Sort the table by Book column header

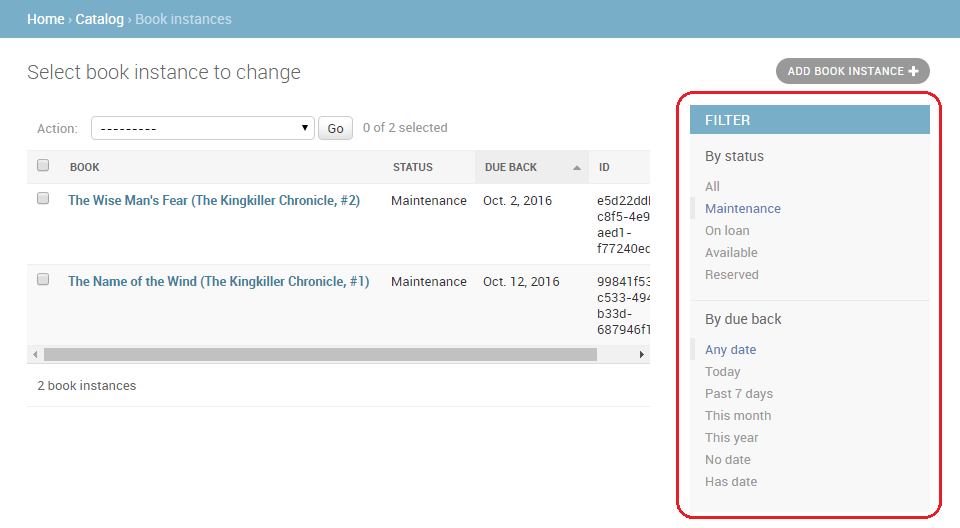[85, 167]
